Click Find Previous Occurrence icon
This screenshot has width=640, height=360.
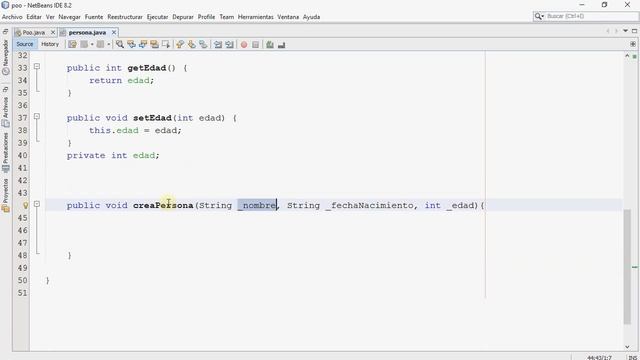(x=131, y=44)
